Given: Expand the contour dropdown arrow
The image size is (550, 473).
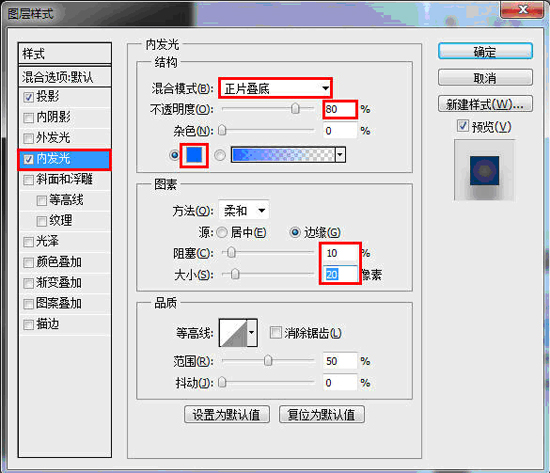Looking at the screenshot, I should point(252,332).
